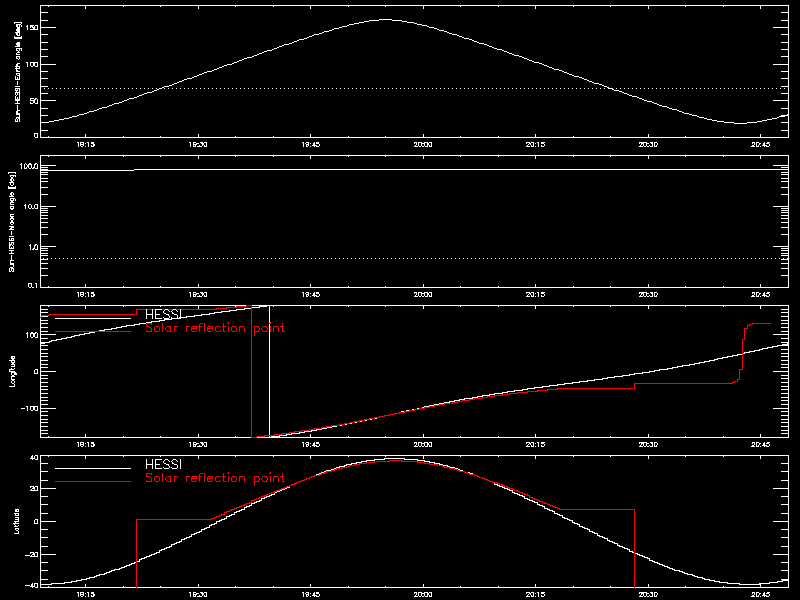This screenshot has width=800, height=600.
Task: Click 20:30 time label under Noon angle plot
Action: tap(648, 294)
